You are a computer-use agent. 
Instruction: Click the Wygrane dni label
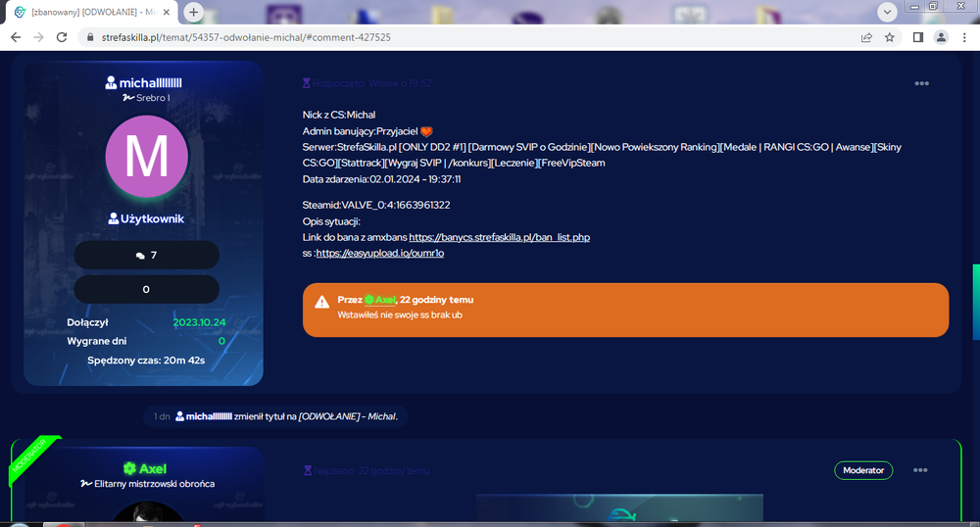point(97,341)
